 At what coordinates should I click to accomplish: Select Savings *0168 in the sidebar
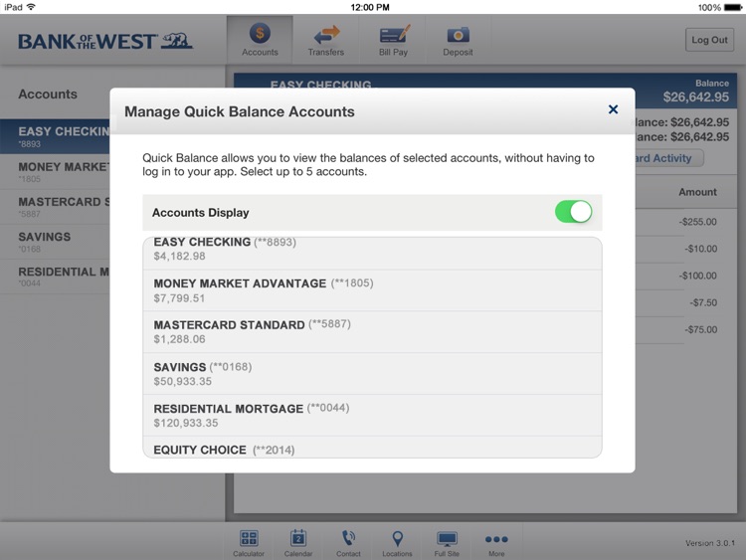[55, 242]
